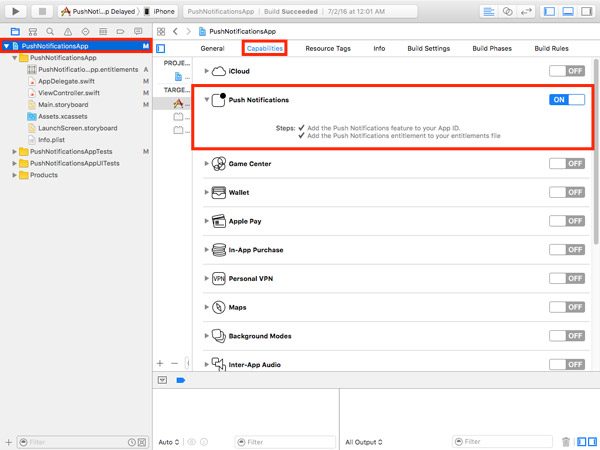Open the Breakpoint navigator
Image resolution: width=600 pixels, height=450 pixels.
pyautogui.click(x=120, y=31)
